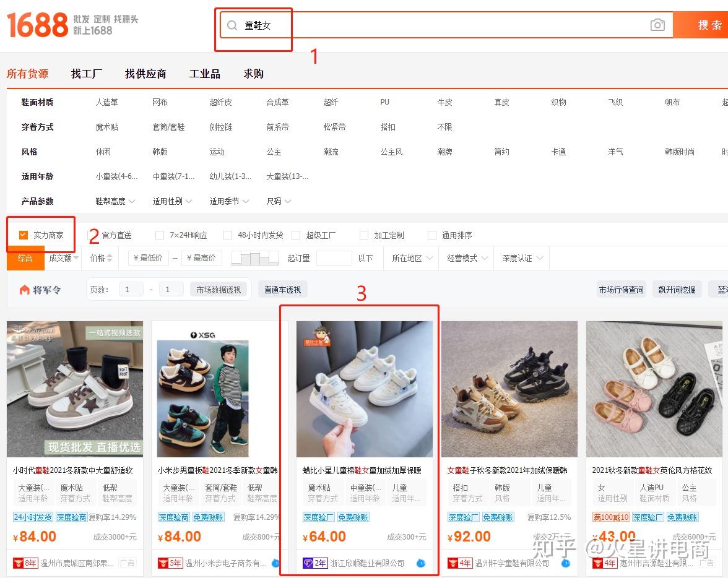Check the 7×24H响应 option

point(160,235)
